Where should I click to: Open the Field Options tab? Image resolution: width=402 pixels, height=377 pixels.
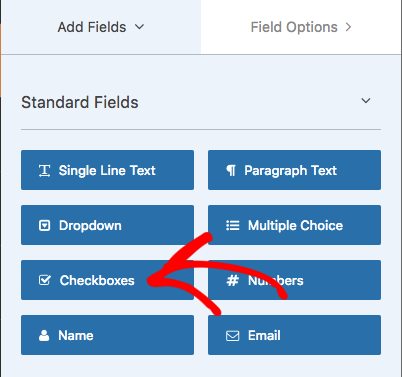(301, 27)
